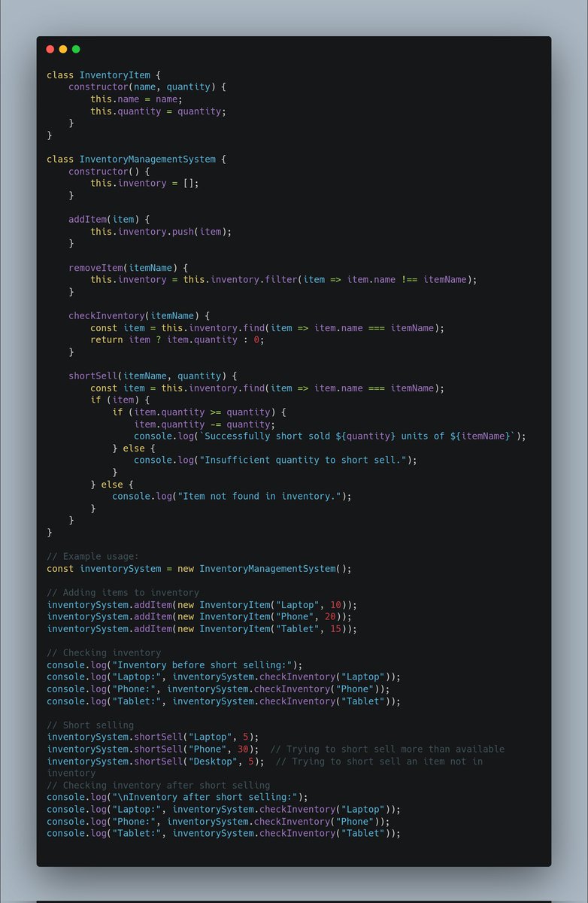Click the line "const inventorySystem = new InventoryManagementSystem();"
588x903 pixels.
pyautogui.click(x=199, y=569)
